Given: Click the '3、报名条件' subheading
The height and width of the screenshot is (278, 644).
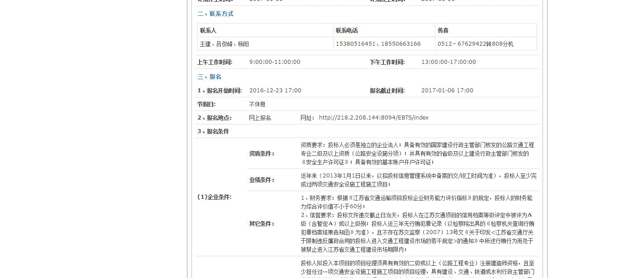Looking at the screenshot, I should 213,131.
